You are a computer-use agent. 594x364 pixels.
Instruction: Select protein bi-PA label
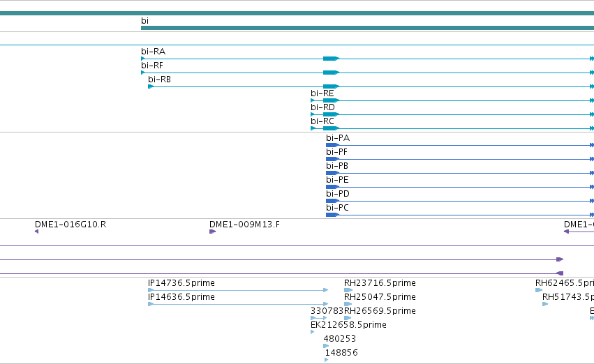pos(338,138)
